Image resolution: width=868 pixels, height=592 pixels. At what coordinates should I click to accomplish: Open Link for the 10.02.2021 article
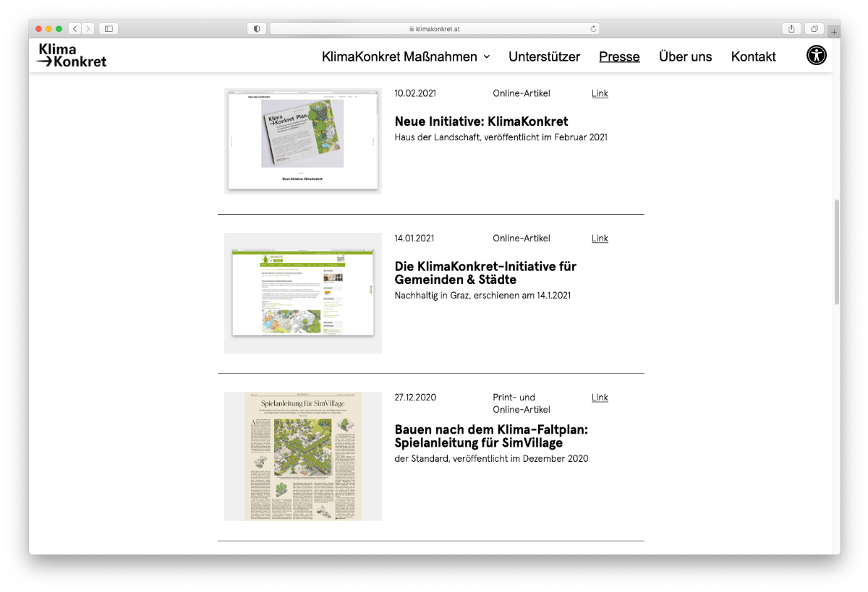click(600, 93)
